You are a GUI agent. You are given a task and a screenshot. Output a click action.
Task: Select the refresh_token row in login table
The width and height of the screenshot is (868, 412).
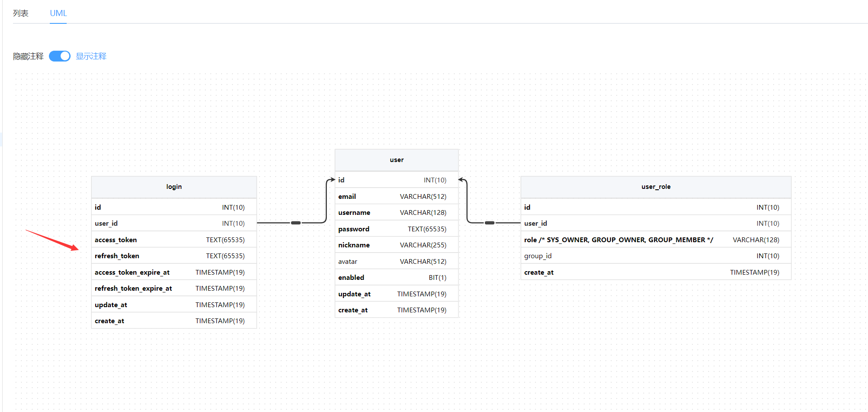[174, 256]
